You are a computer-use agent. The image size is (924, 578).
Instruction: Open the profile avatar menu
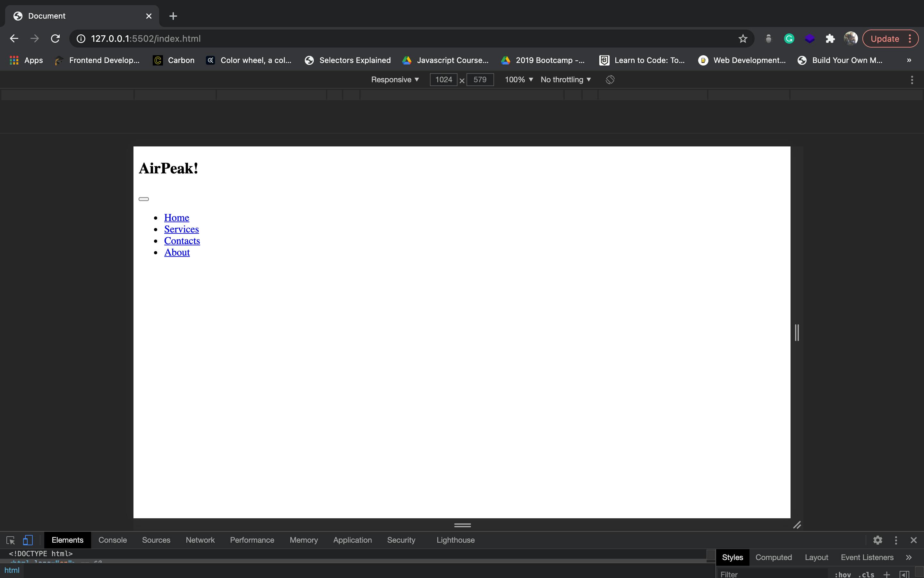click(x=851, y=39)
